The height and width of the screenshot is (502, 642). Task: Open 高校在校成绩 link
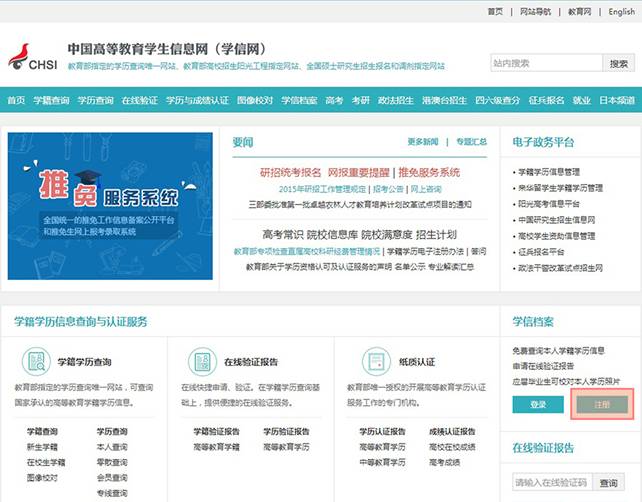click(452, 447)
